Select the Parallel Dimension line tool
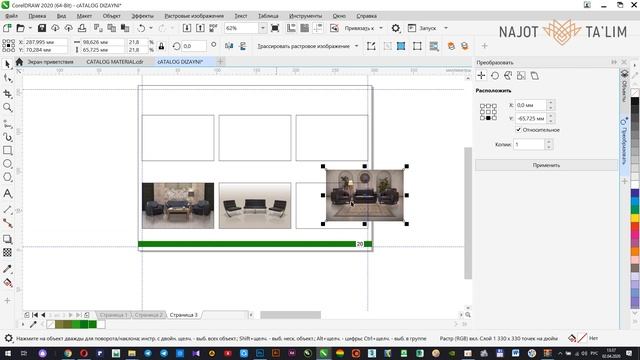Screen dimensions: 640x360 click(x=7, y=210)
